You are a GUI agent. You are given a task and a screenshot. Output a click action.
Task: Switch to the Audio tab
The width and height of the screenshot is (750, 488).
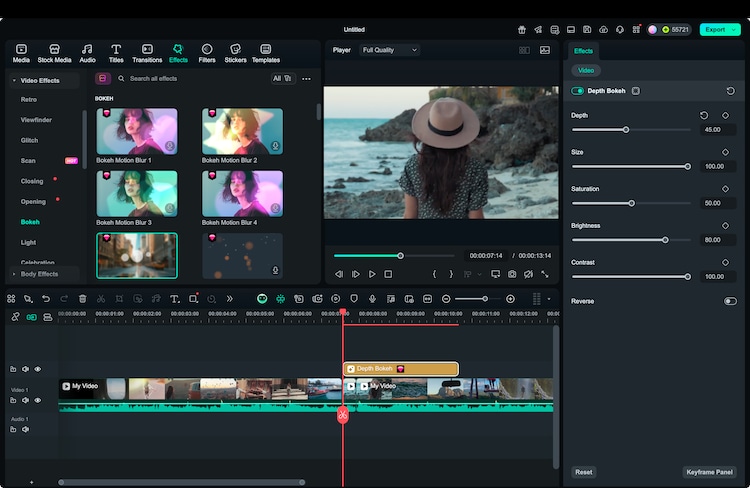click(87, 54)
